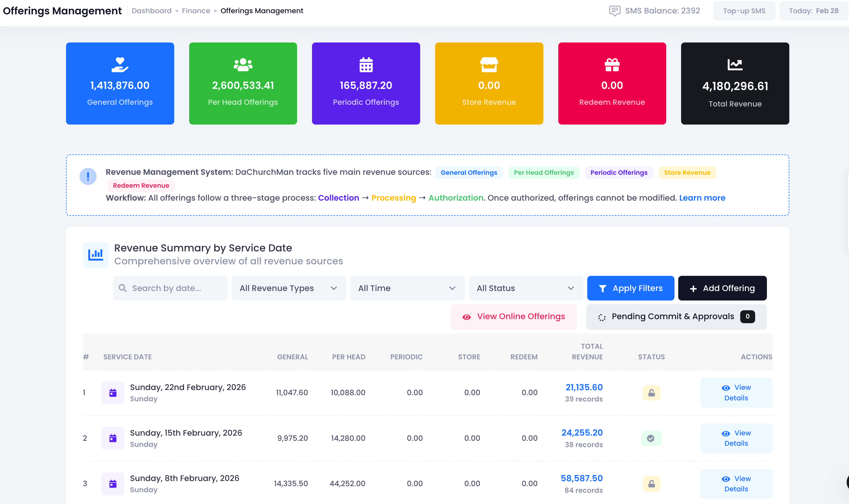The image size is (849, 504).
Task: Click the SMS balance message icon
Action: (614, 11)
